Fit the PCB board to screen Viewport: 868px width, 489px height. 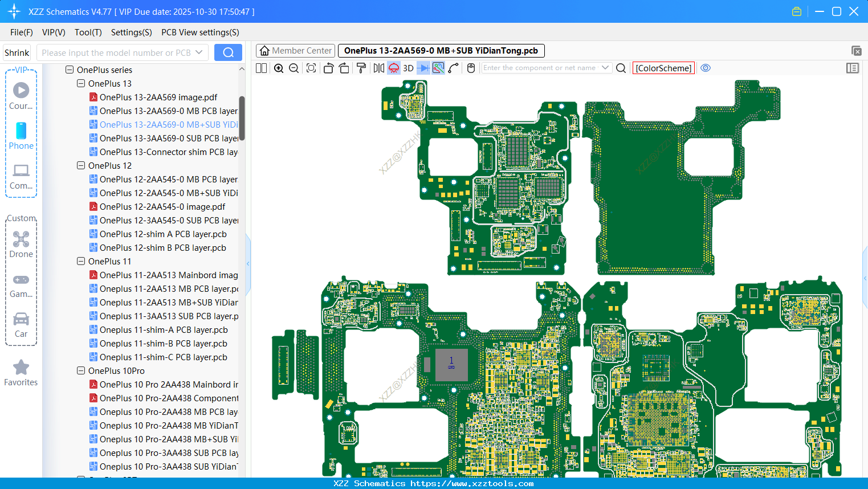point(311,68)
